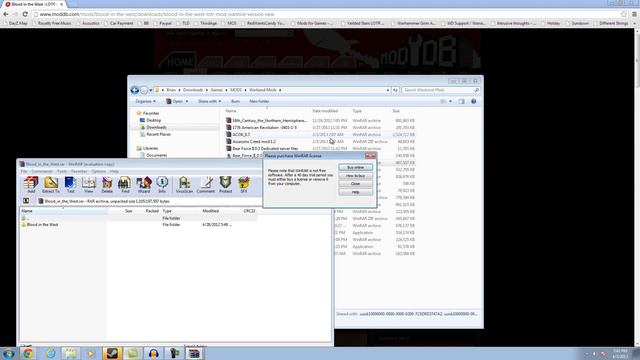Click the Find icon in WinRAR toolbar

(125, 184)
